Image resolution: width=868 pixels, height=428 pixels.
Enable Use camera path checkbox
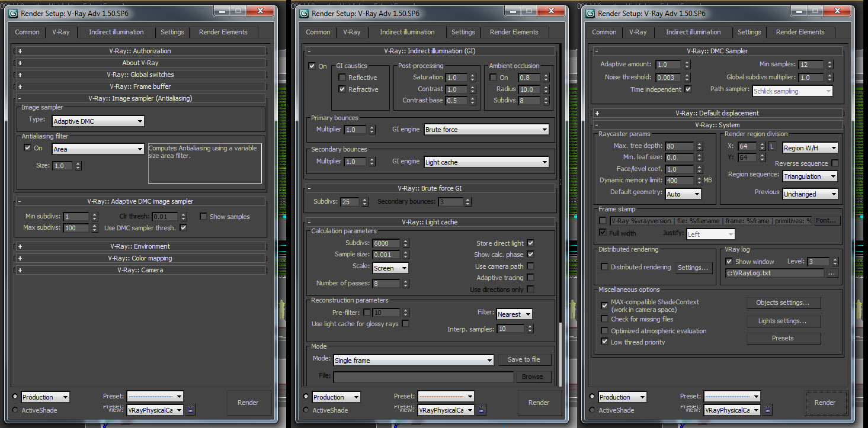(x=530, y=266)
